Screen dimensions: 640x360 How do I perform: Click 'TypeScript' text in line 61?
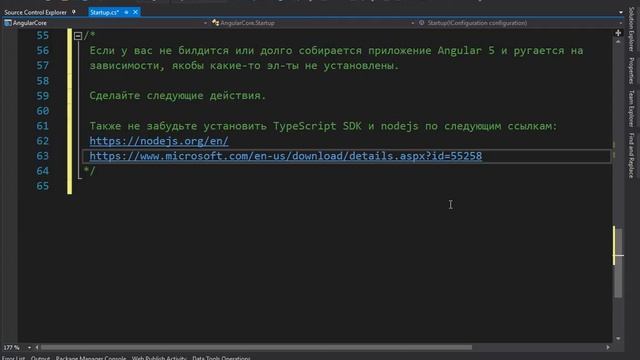point(304,126)
